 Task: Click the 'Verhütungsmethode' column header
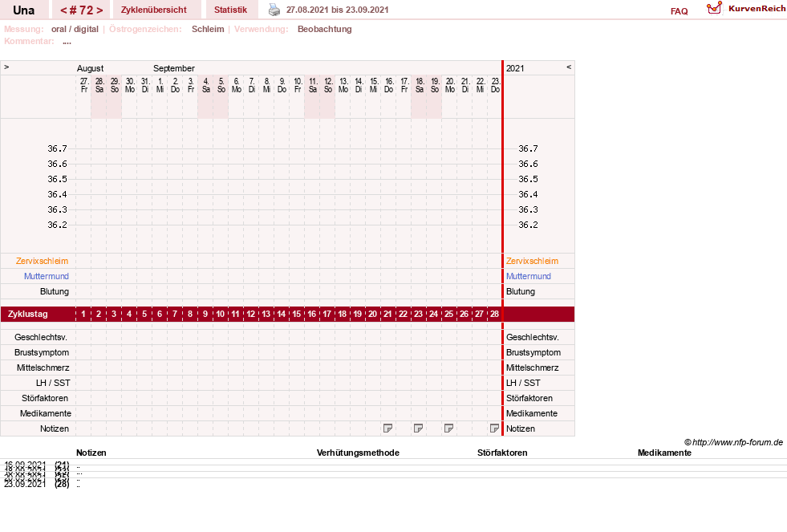pos(358,453)
